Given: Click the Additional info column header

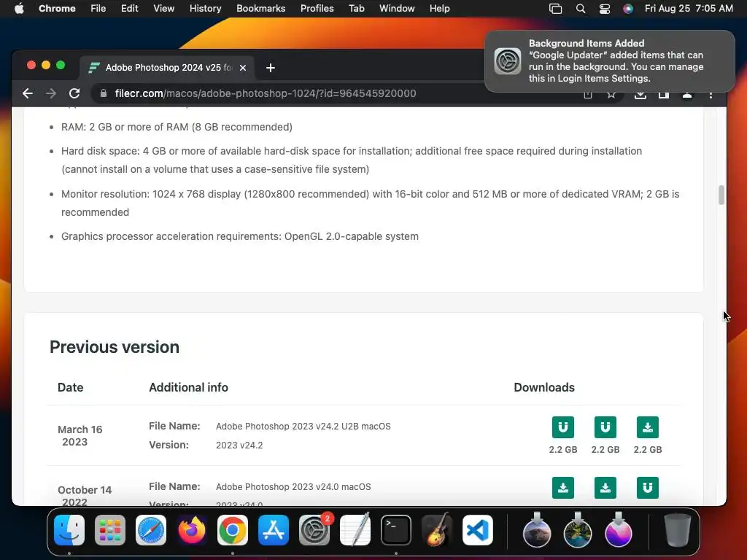Looking at the screenshot, I should point(188,387).
